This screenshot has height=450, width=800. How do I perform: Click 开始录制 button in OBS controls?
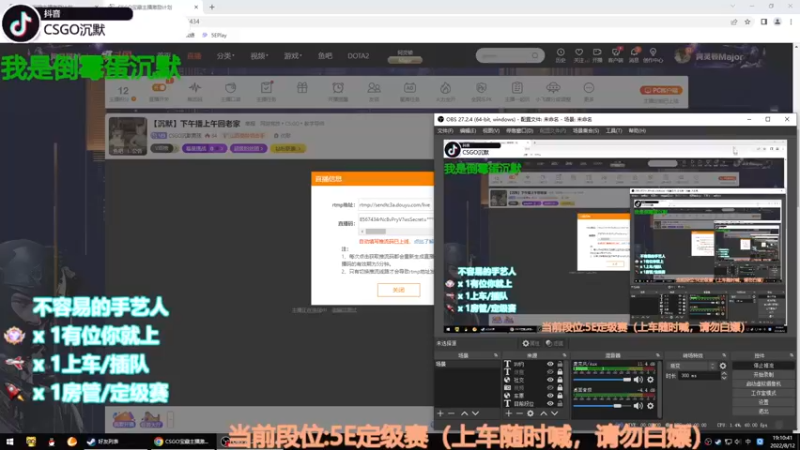[763, 374]
